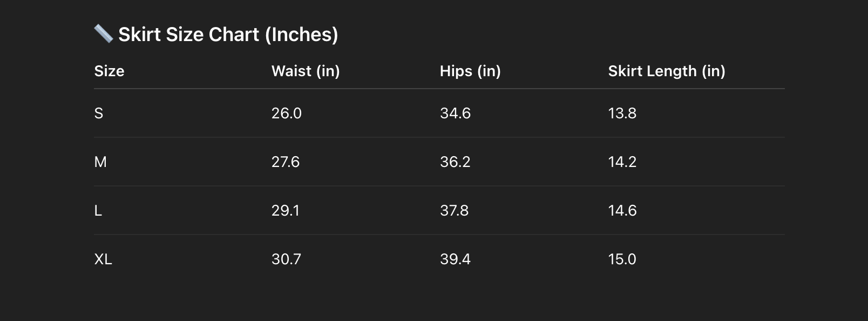This screenshot has width=868, height=321.
Task: Click the 36.2 hips measurement cell
Action: (455, 162)
